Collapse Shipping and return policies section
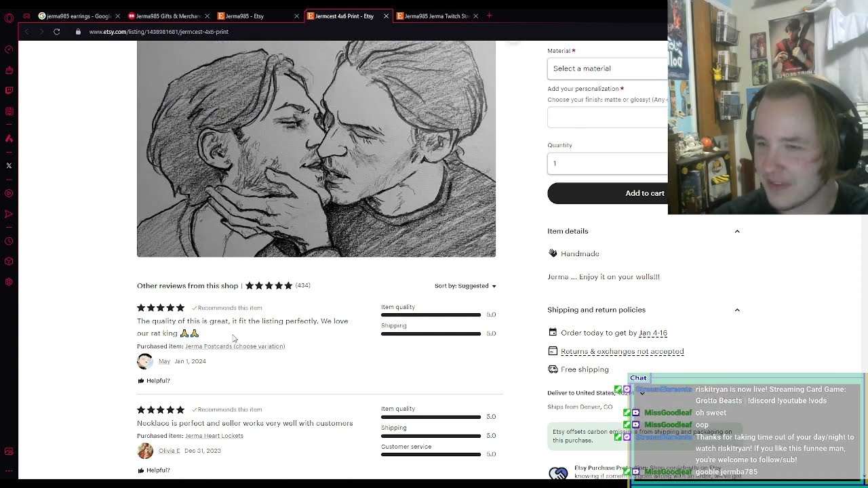This screenshot has width=868, height=488. click(737, 310)
